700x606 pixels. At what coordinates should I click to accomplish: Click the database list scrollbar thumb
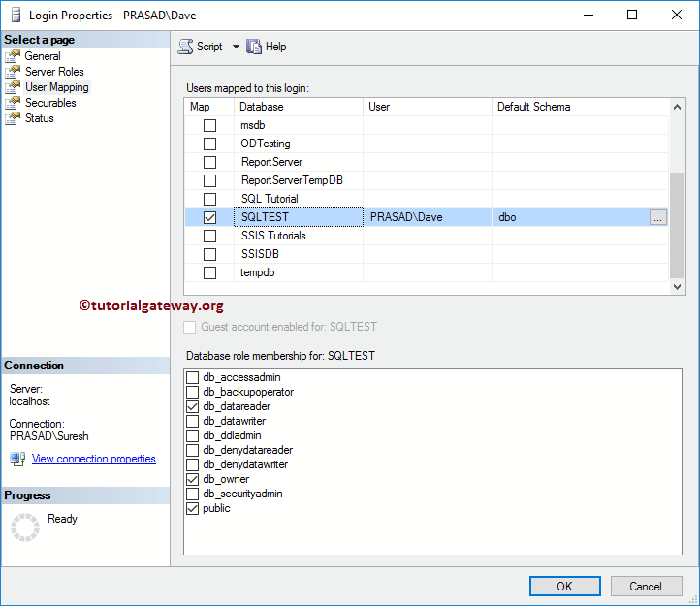point(678,225)
